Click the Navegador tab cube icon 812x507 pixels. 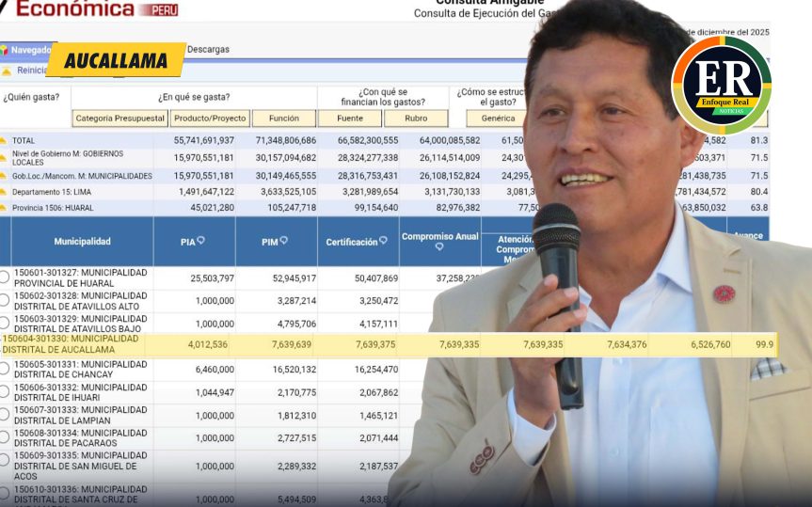pos(4,50)
